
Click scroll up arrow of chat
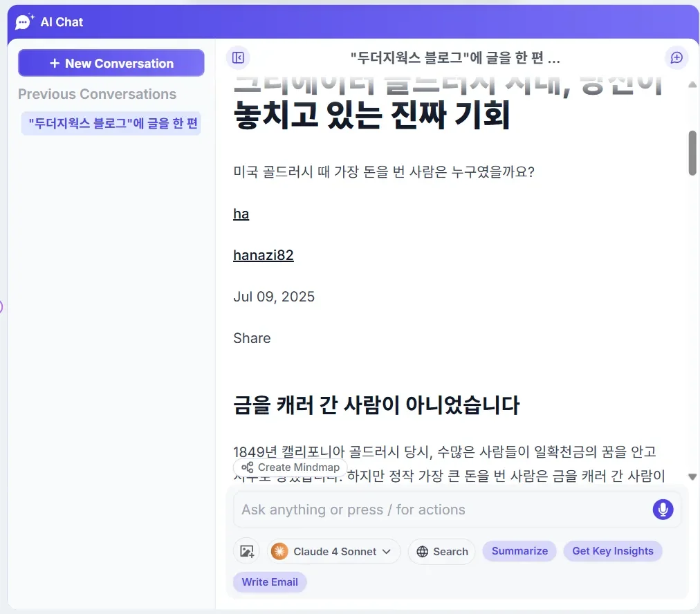[692, 84]
